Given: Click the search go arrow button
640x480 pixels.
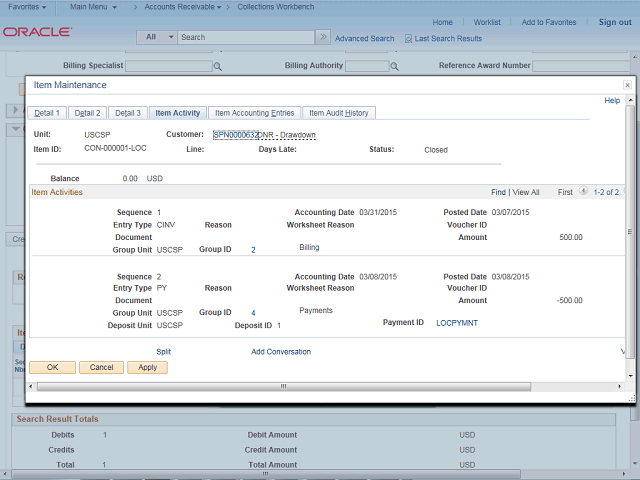Looking at the screenshot, I should [x=322, y=37].
